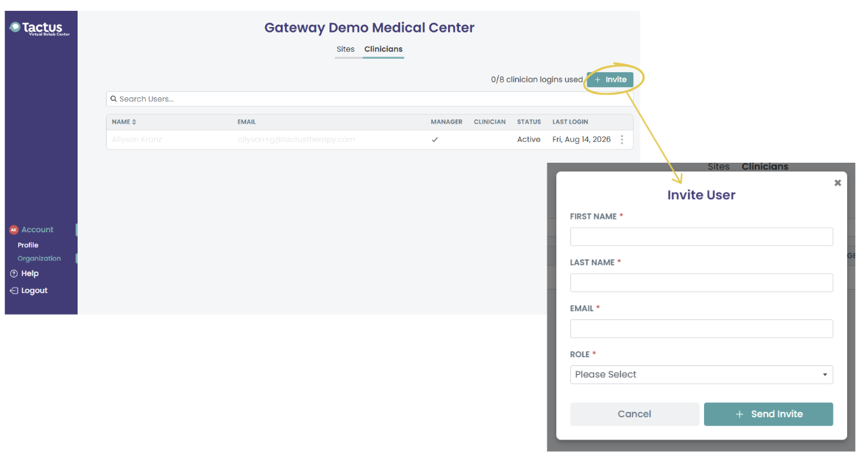Click the Status column header
The image size is (868, 474).
529,122
